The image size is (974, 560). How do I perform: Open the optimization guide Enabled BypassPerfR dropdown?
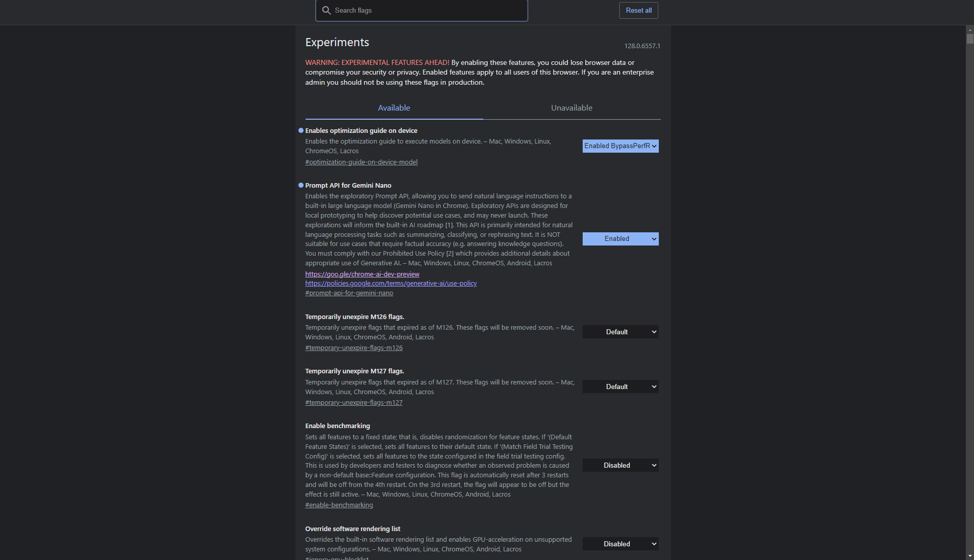[620, 146]
